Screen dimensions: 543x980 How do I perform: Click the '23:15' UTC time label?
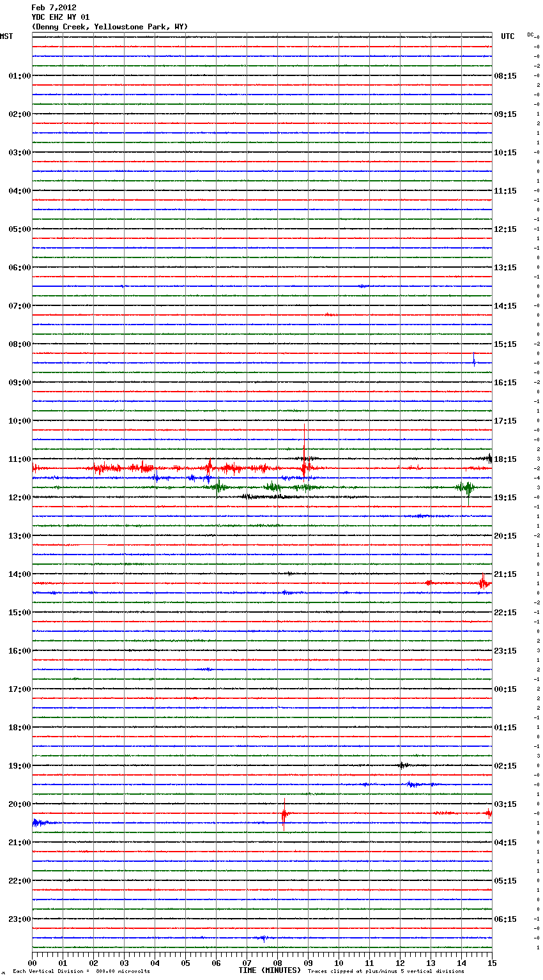click(x=505, y=650)
